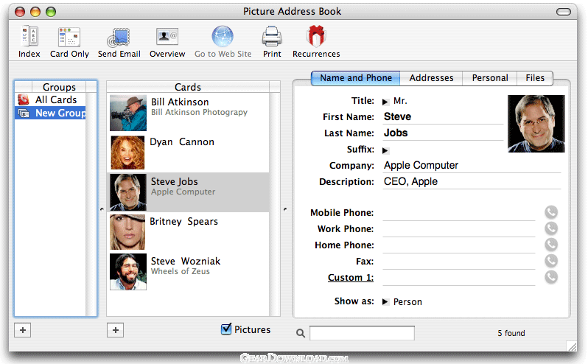Click the toolbar toggle pill in title bar
Image resolution: width=588 pixels, height=364 pixels.
[x=563, y=12]
